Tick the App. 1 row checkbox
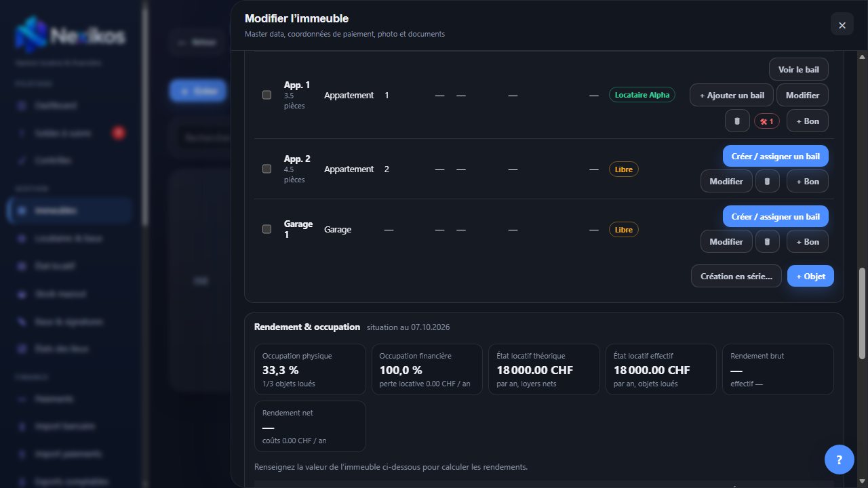 (267, 95)
